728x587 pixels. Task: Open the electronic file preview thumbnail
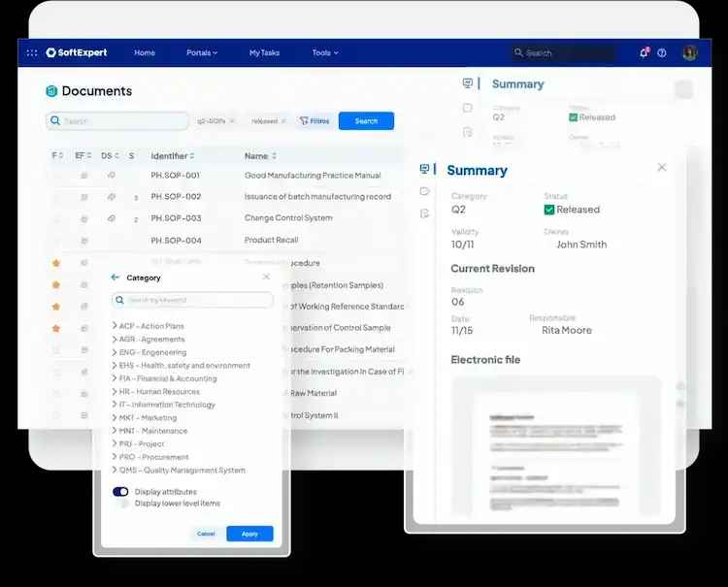556,447
